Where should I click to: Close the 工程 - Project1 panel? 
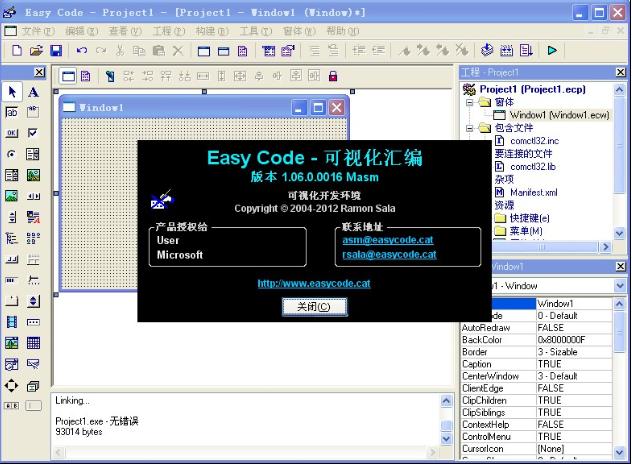621,72
